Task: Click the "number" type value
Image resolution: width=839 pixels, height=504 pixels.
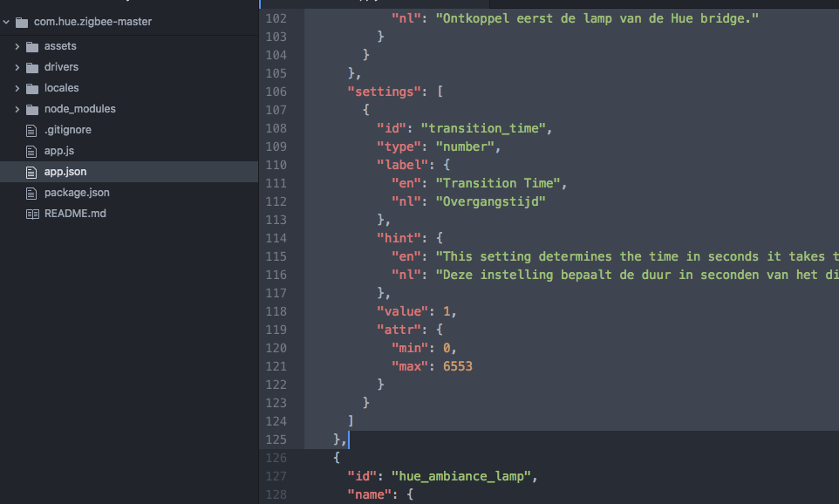Action: [x=465, y=146]
